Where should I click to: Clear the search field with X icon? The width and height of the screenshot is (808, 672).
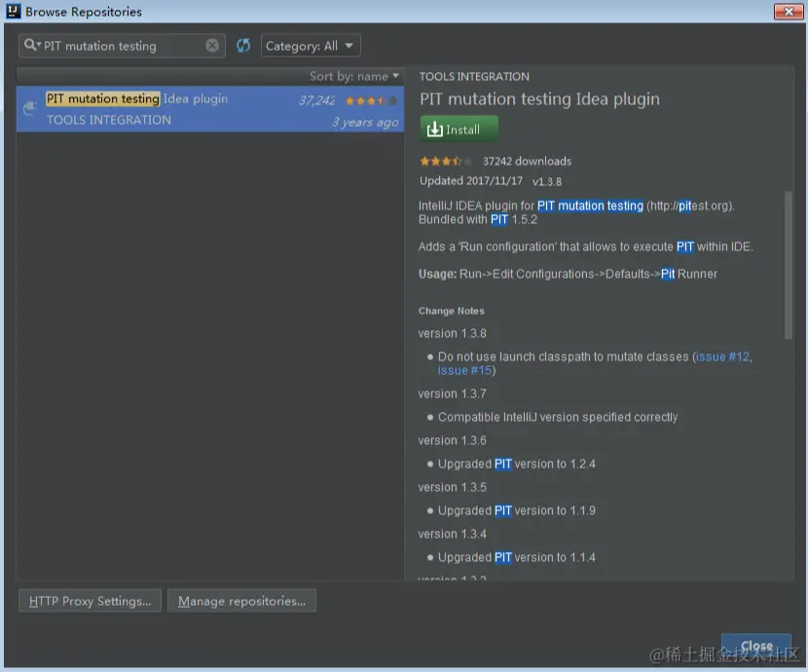[x=212, y=46]
